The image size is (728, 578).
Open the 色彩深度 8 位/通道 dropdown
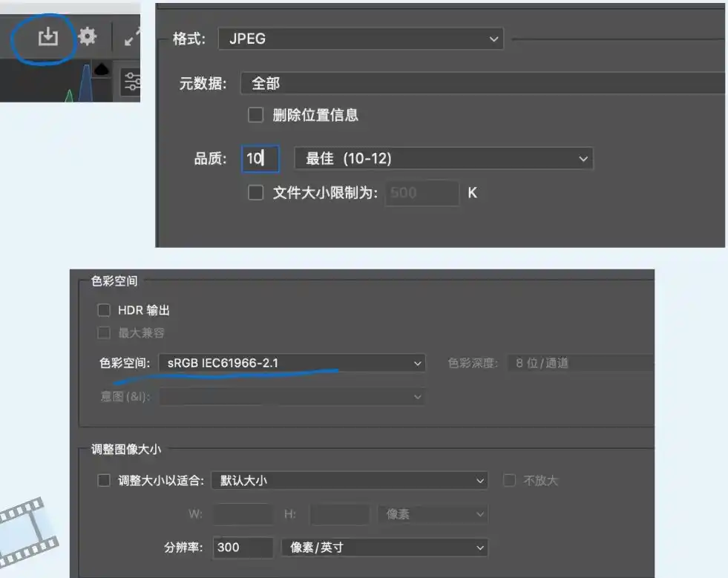(x=580, y=363)
